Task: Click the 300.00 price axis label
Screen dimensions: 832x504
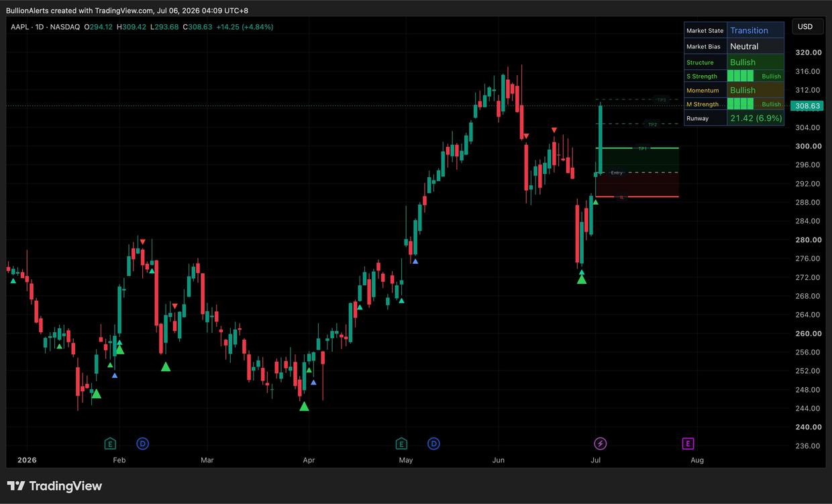Action: (808, 146)
